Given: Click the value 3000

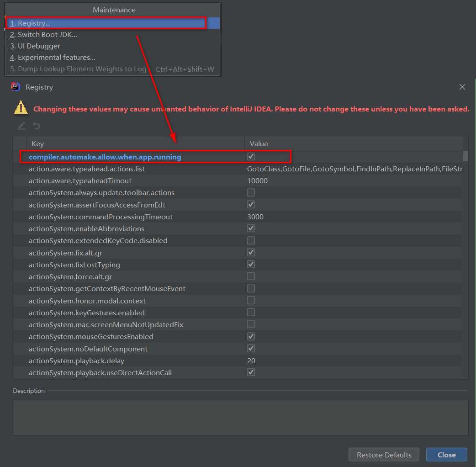Looking at the screenshot, I should 255,217.
